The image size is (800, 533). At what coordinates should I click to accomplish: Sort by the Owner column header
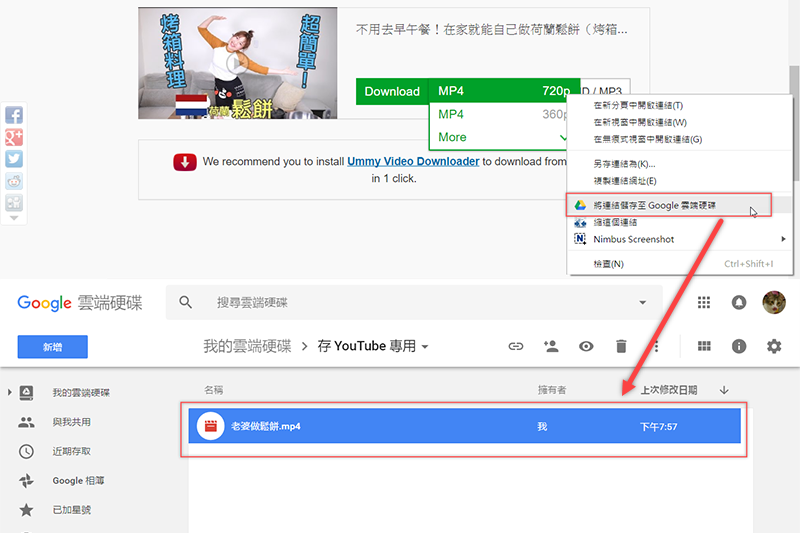[552, 390]
